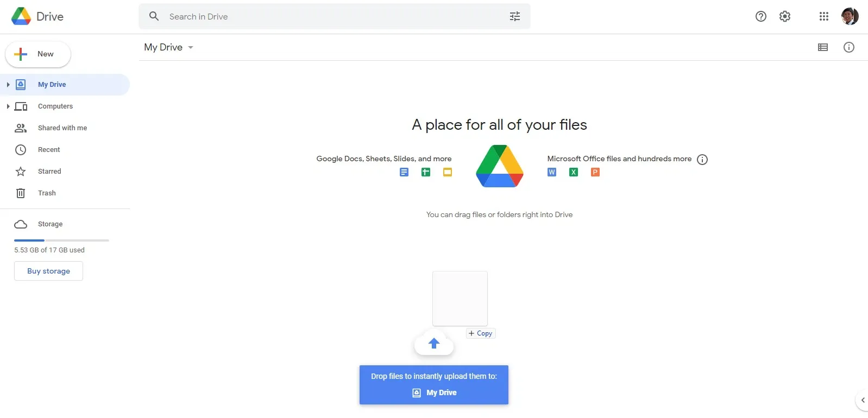Click the Computers device icon
Viewport: 868px width, 418px height.
[x=21, y=106]
